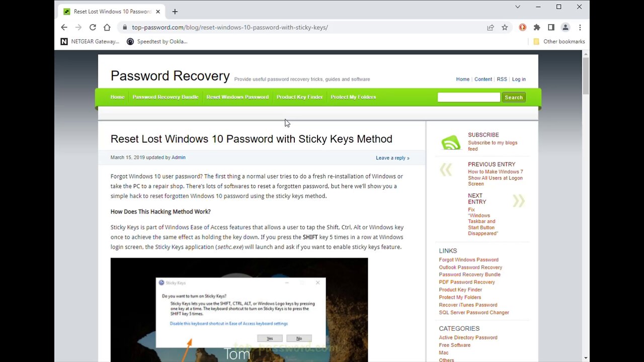
Task: Select the Reset Lost Windows 10 tab
Action: click(x=112, y=12)
